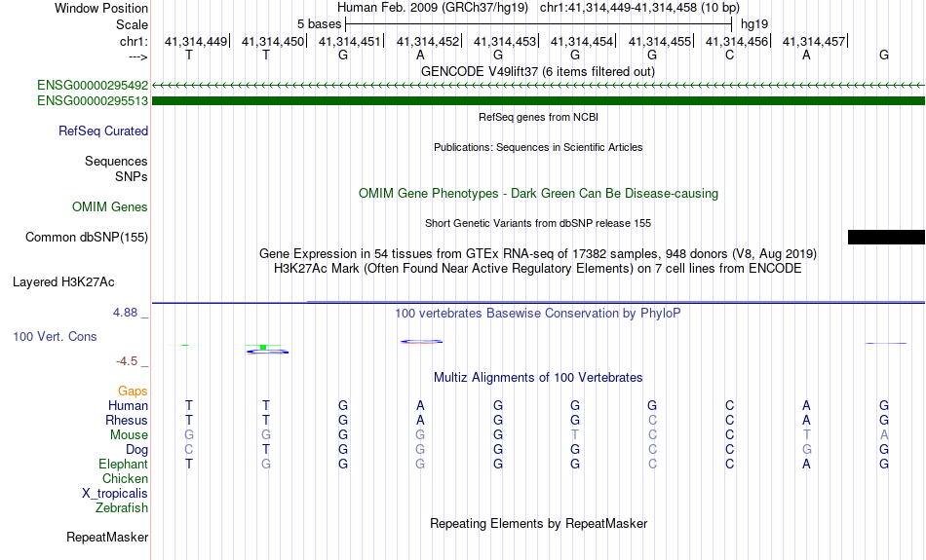Click the ---> sequence direction arrow
The width and height of the screenshot is (926, 560).
pos(138,56)
